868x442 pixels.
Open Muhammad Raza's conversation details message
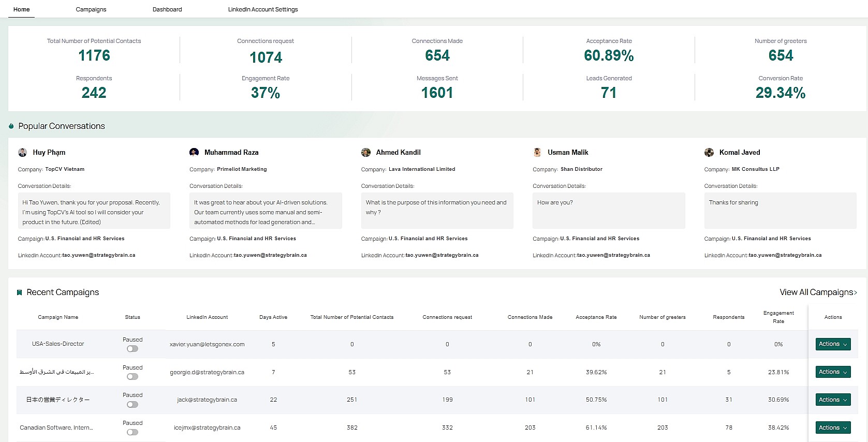coord(266,212)
